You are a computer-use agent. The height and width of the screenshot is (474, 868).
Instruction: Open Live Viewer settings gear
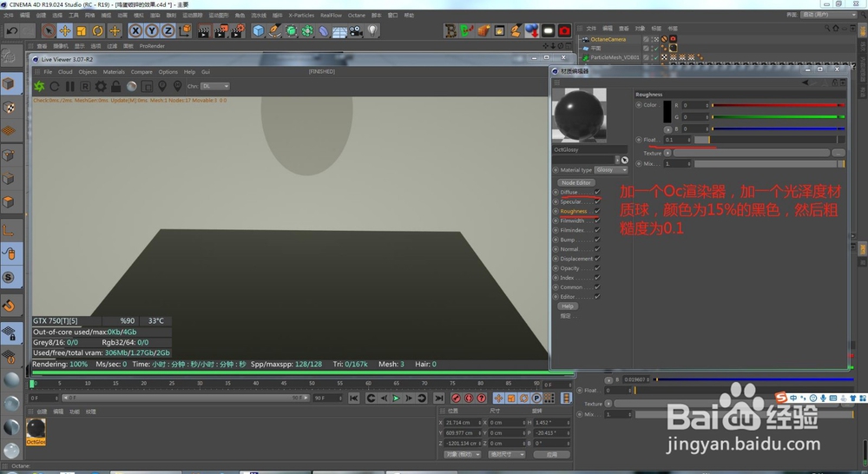click(x=101, y=87)
